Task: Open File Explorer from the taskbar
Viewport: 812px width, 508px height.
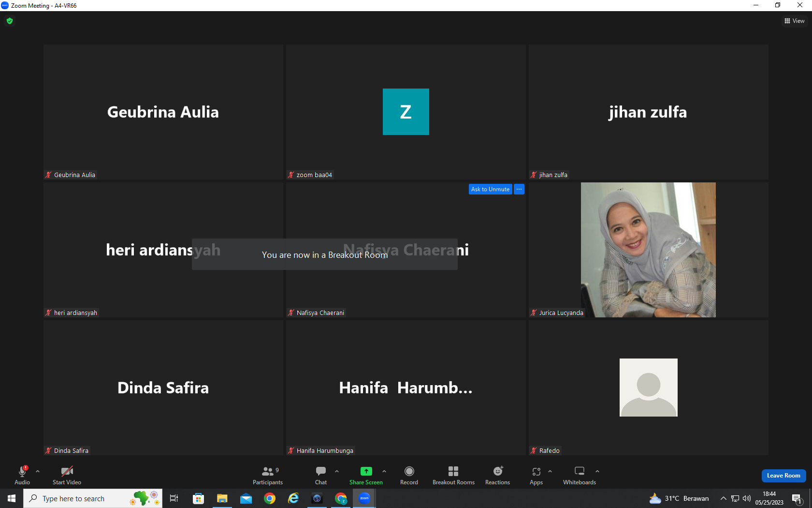Action: tap(222, 498)
